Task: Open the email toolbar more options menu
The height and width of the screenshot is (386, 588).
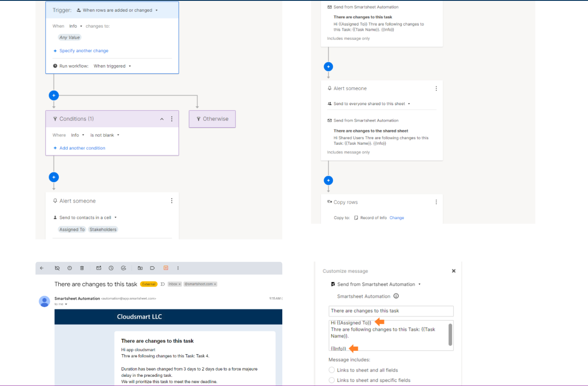Action: [178, 268]
